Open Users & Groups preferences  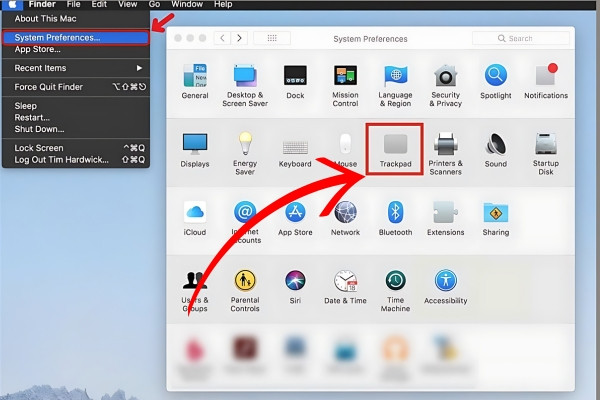(x=195, y=291)
